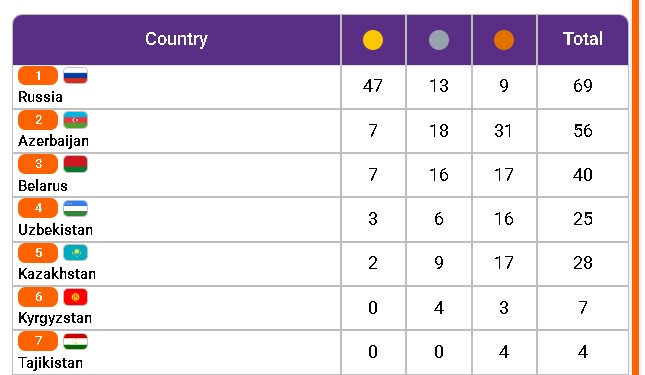Viewport: 645px width, 375px height.
Task: Select the Total column header
Action: coord(583,39)
